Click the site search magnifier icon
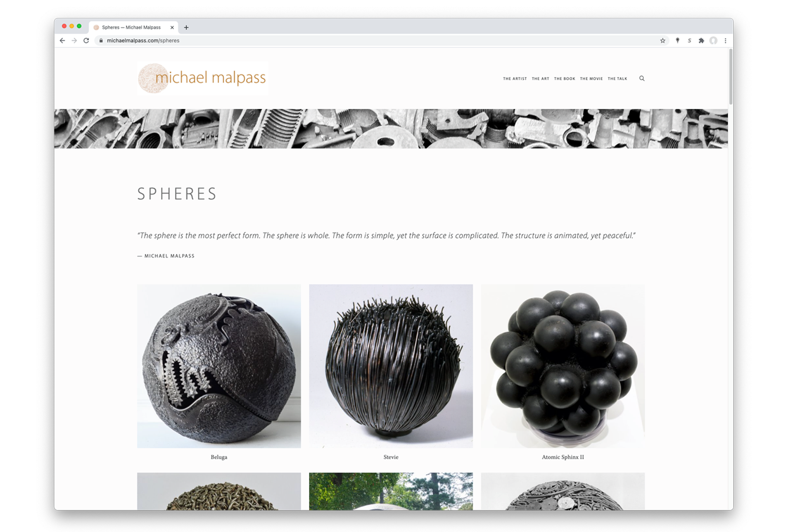798x532 pixels. click(x=642, y=78)
